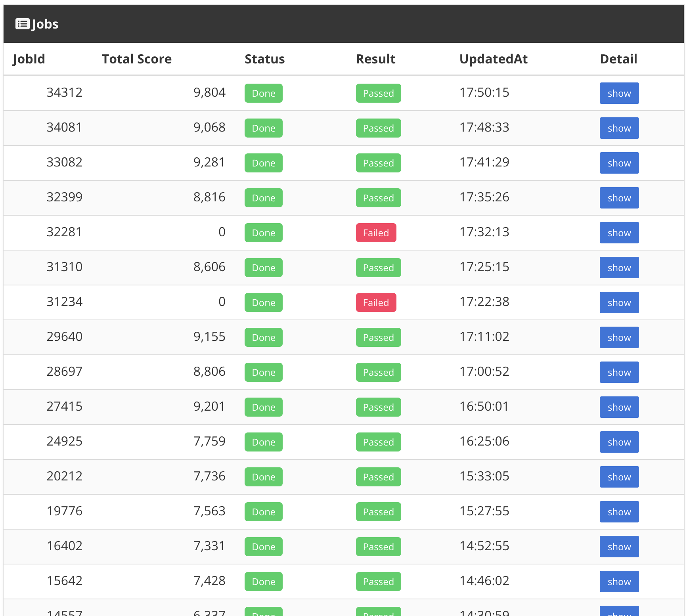Click the Failed badge for job 31234
Screen dimensions: 689x616
pyautogui.click(x=376, y=302)
